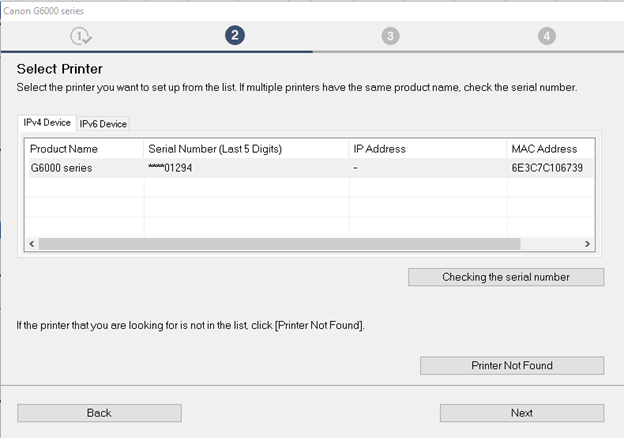
Task: Select the G6000 series printer row
Action: click(x=310, y=168)
